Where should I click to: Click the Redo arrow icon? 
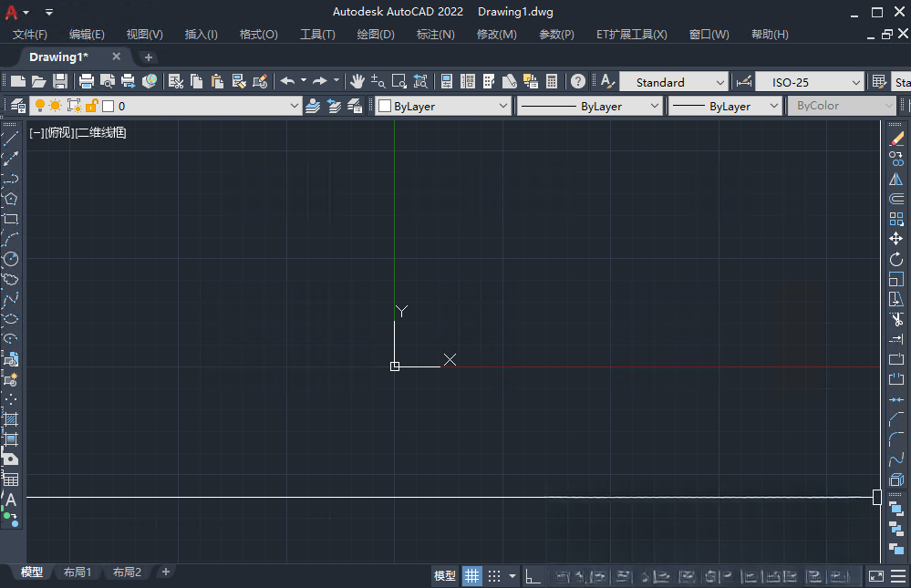[319, 81]
